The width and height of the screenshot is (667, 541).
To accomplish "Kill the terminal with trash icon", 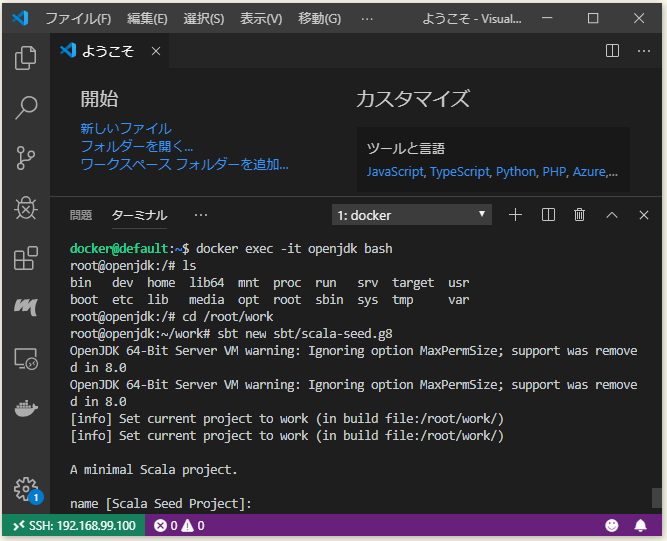I will pos(579,215).
